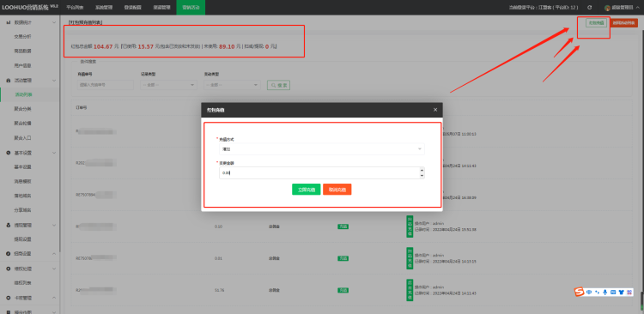Viewport: 644px width, 314px height.
Task: Click the 卡密管理 sidebar section icon
Action: [9, 298]
